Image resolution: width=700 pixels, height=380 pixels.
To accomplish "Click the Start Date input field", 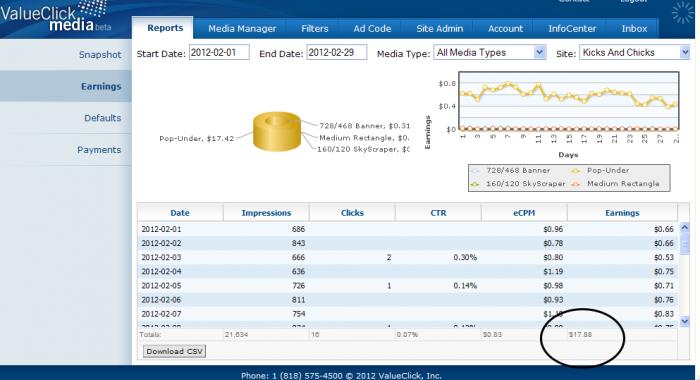I will (219, 52).
